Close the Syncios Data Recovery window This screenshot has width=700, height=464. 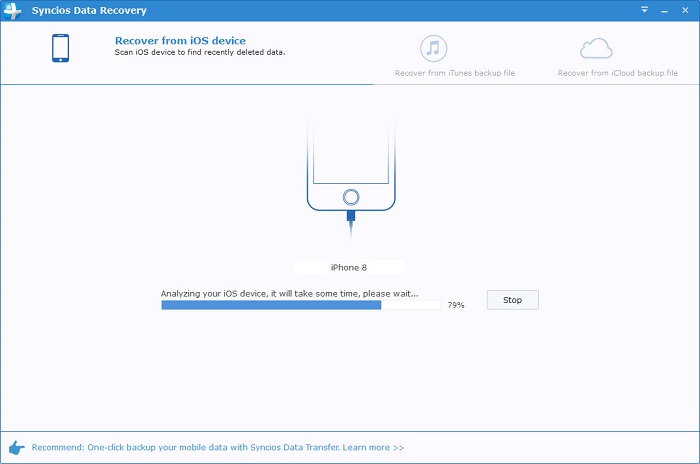685,10
